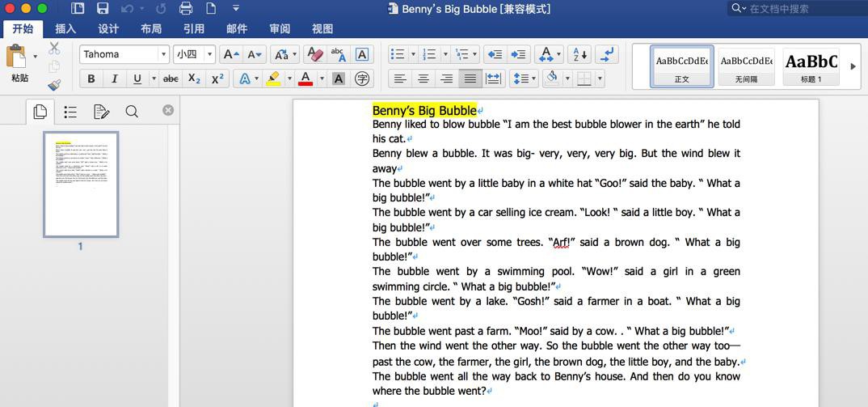The width and height of the screenshot is (868, 407).
Task: Switch to the 布局 tab
Action: pos(151,29)
